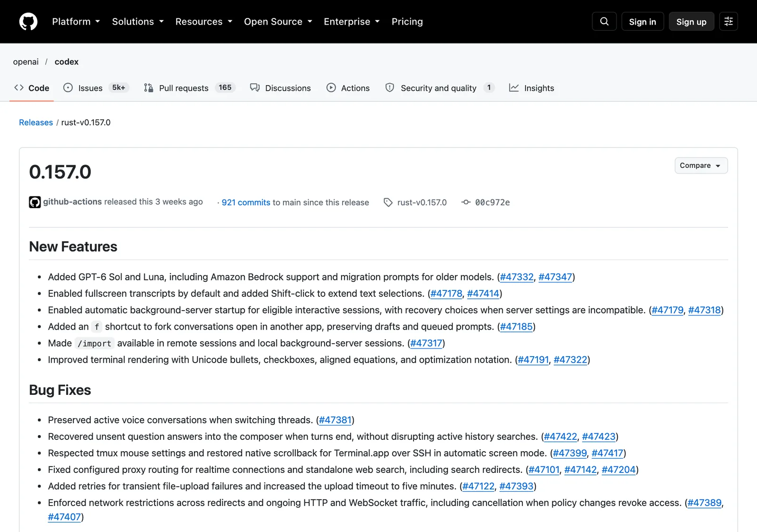
Task: Expand the Solutions menu
Action: point(138,22)
